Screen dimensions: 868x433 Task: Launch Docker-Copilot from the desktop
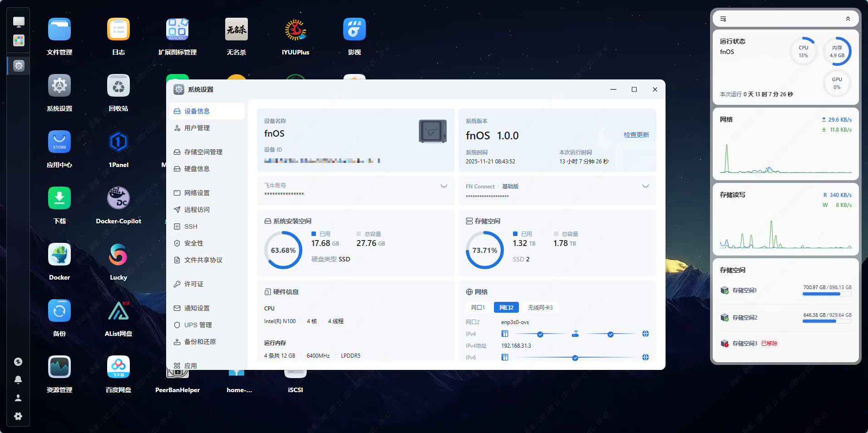118,198
